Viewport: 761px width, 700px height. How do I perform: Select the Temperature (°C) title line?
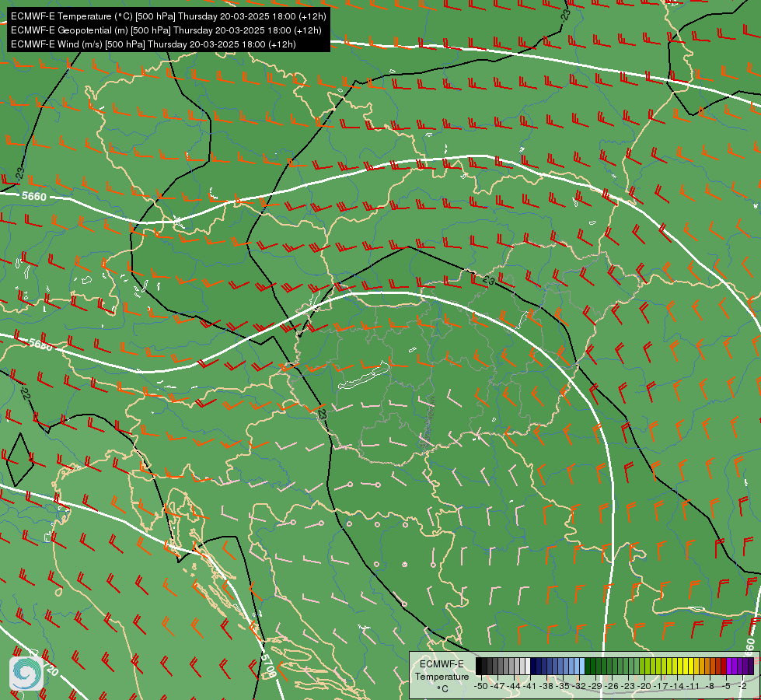168,16
